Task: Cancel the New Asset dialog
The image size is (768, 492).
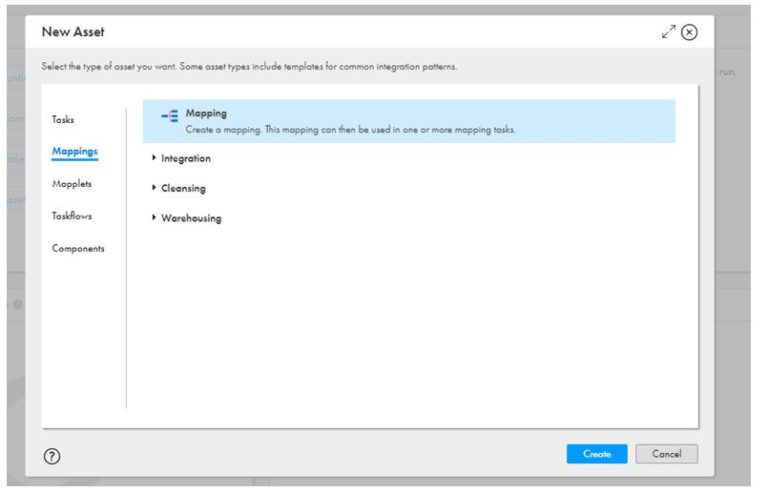Action: [666, 454]
